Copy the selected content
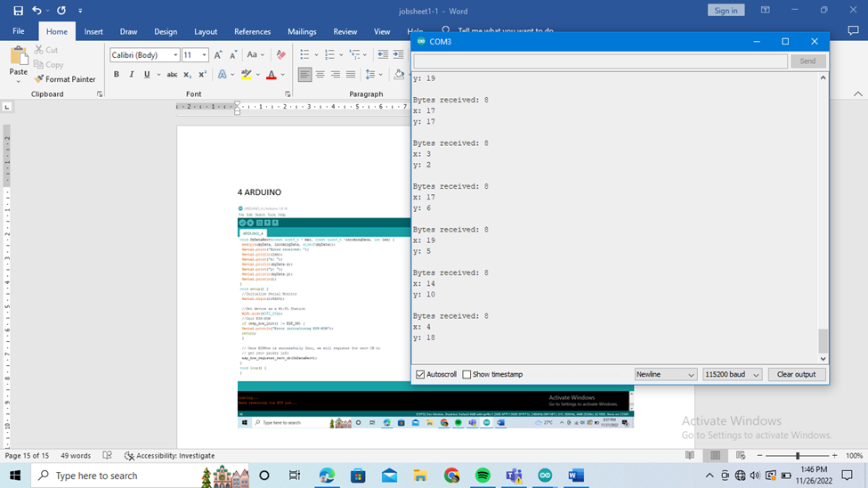Viewport: 868px width, 488px height. pos(49,64)
